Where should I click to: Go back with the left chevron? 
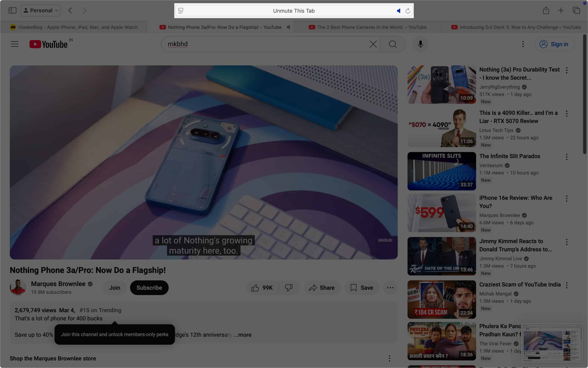click(x=70, y=11)
